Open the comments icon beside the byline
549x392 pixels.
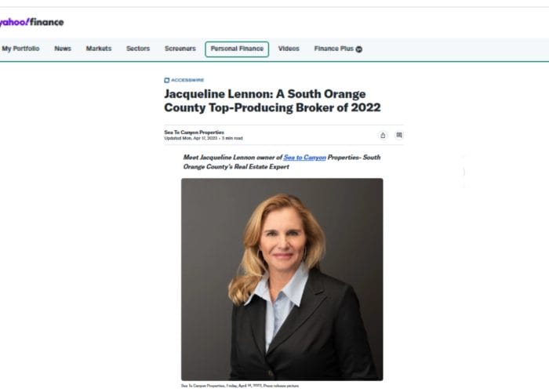coord(399,135)
